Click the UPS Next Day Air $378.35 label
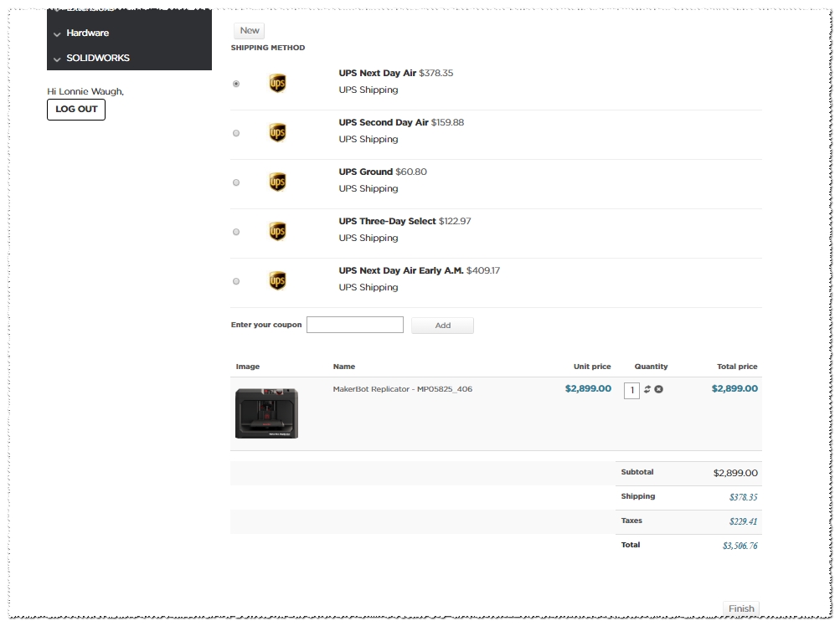Image resolution: width=840 pixels, height=626 pixels. 396,73
